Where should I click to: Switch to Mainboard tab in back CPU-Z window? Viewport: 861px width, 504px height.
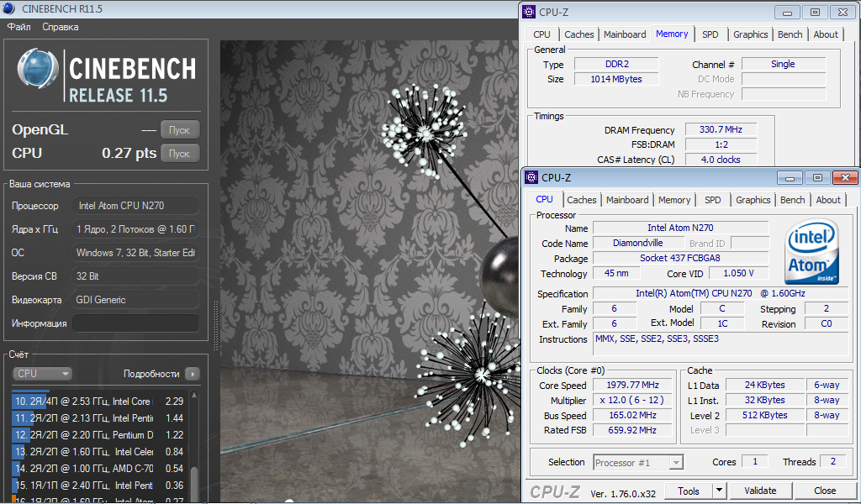coord(625,34)
